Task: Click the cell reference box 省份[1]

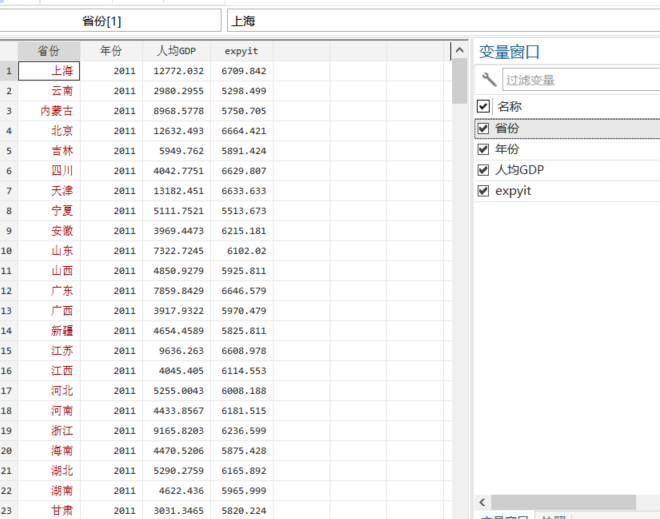Action: click(110, 21)
